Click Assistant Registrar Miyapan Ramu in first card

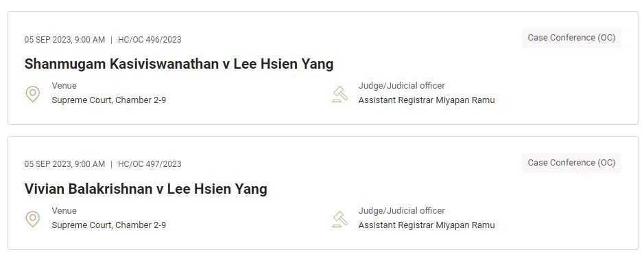click(x=427, y=100)
